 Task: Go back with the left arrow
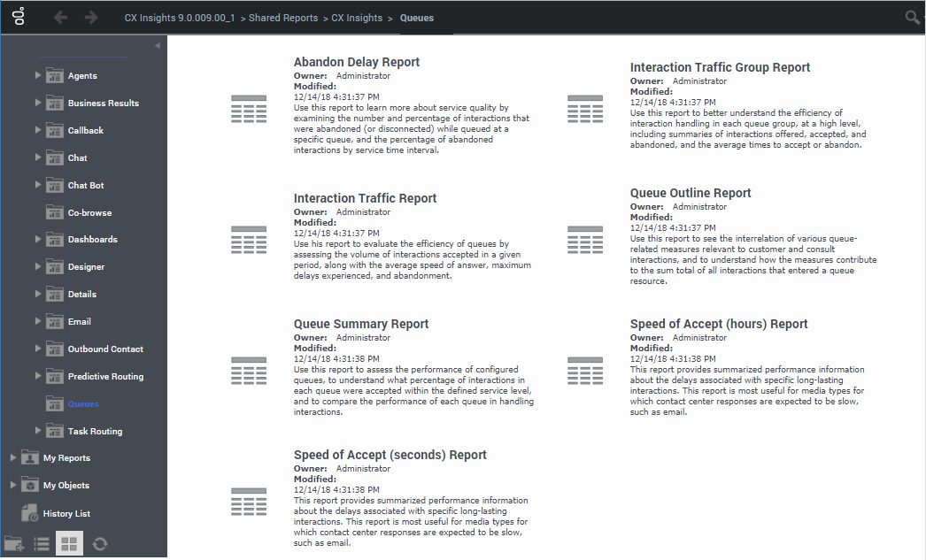pos(60,17)
